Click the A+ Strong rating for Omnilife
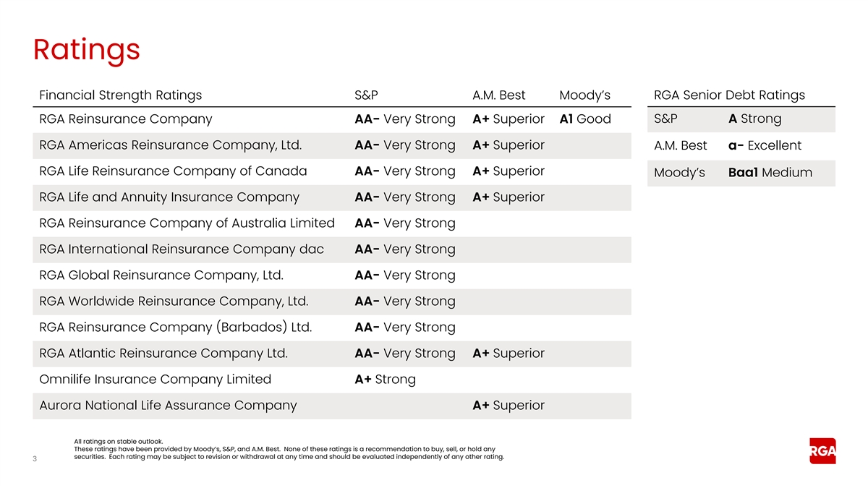This screenshot has height=488, width=868. pyautogui.click(x=385, y=380)
